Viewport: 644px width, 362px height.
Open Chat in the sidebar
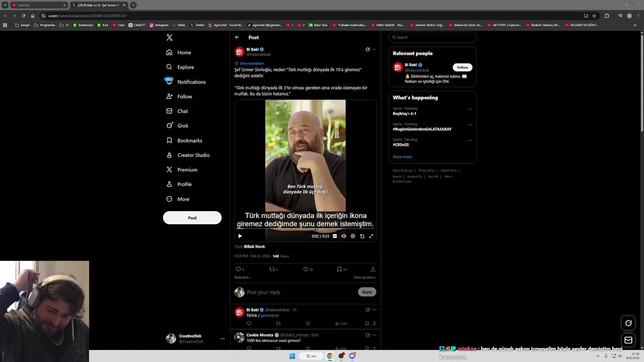(177, 111)
